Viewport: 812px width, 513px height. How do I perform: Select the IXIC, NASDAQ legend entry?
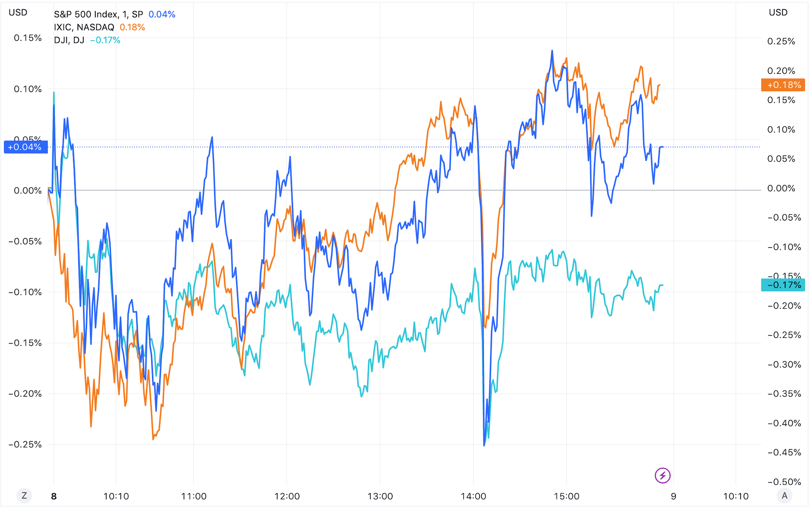pyautogui.click(x=84, y=27)
